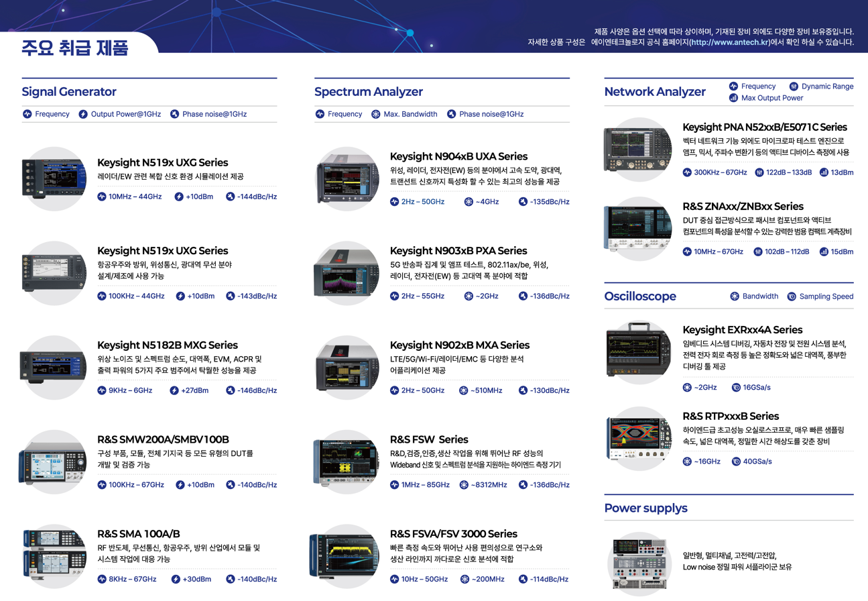The image size is (868, 601).
Task: Click the Output Power@1GHz lightning icon
Action: click(x=83, y=114)
